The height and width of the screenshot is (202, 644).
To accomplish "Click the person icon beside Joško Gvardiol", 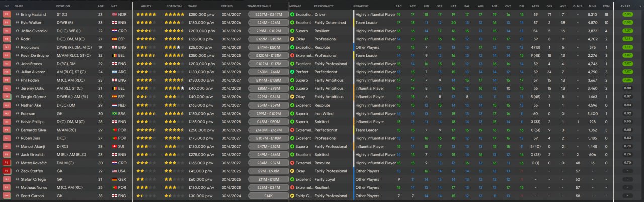I will 17,31.
